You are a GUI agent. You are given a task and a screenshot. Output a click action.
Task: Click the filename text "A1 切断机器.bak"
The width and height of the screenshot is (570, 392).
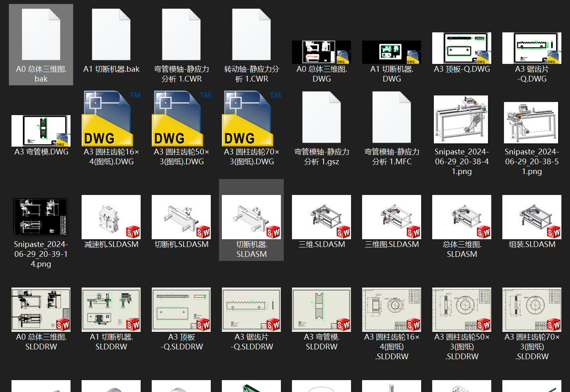point(111,69)
